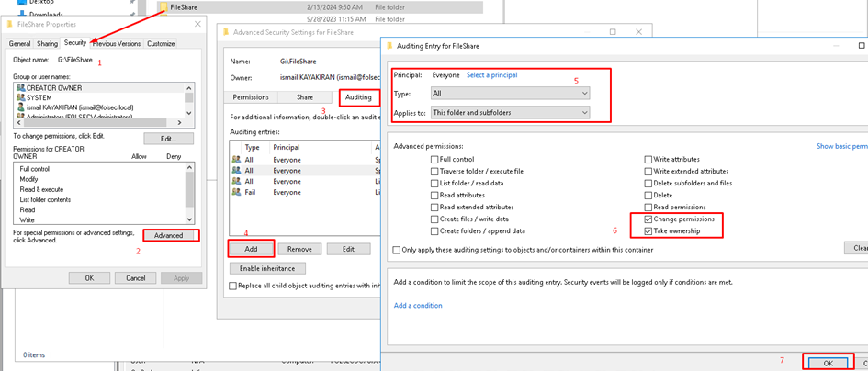Image resolution: width=868 pixels, height=371 pixels.
Task: Switch to the Auditing tab
Action: tap(357, 96)
